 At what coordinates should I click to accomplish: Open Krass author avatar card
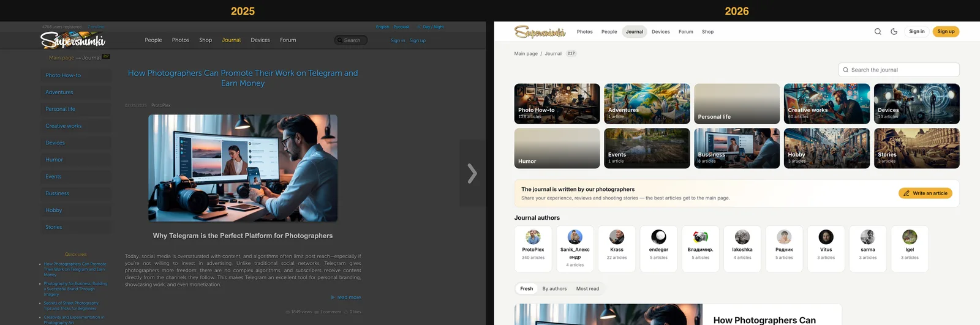point(617,248)
